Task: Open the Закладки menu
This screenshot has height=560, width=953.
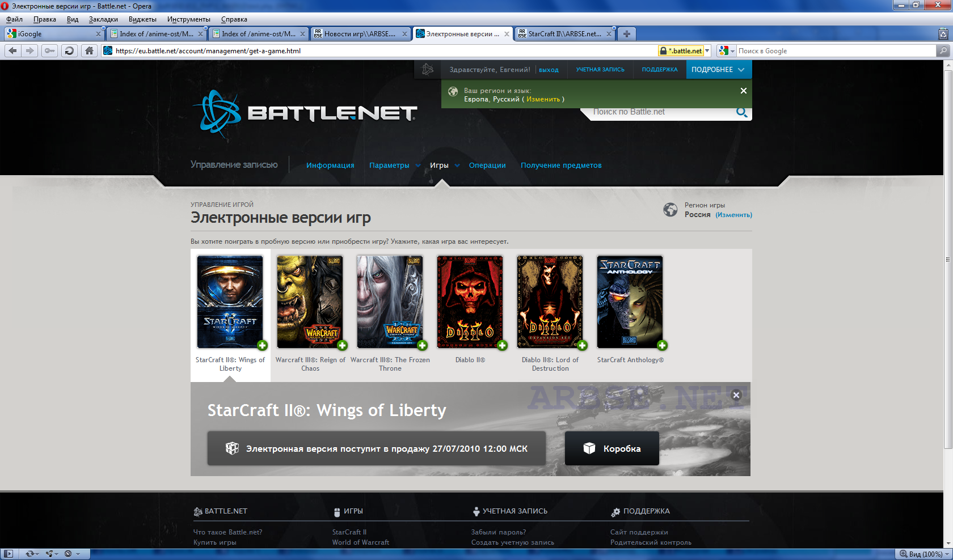Action: pyautogui.click(x=103, y=19)
